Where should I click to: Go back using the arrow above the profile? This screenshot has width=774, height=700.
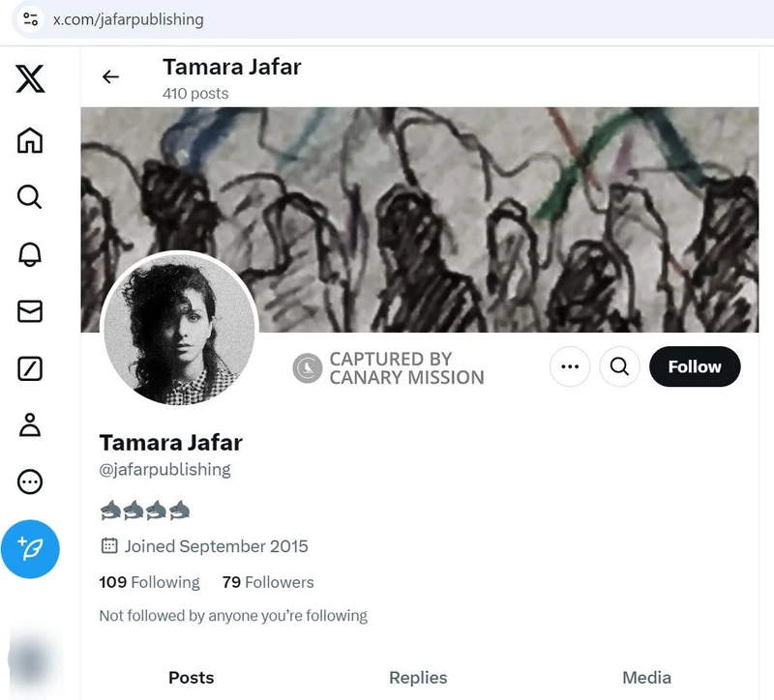pyautogui.click(x=110, y=76)
